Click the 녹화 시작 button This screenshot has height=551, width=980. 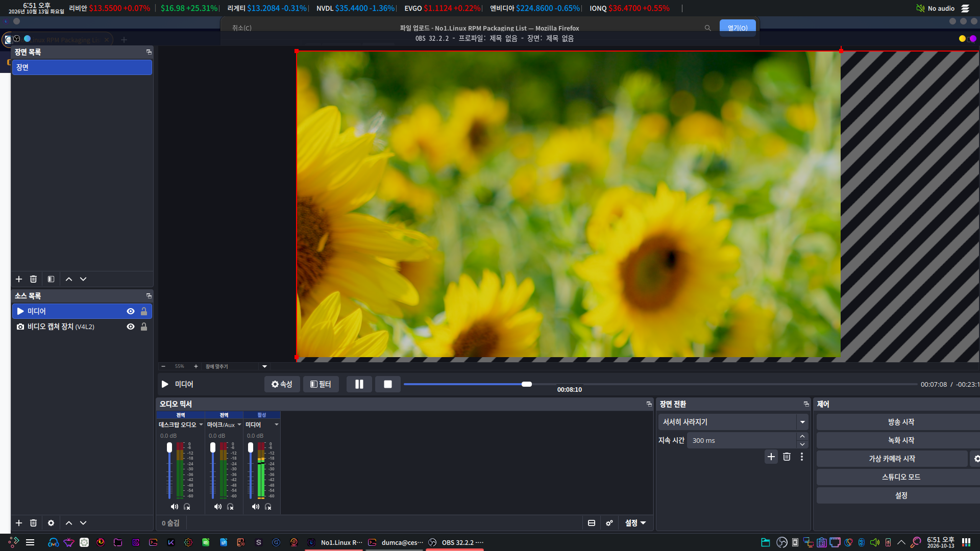point(900,440)
